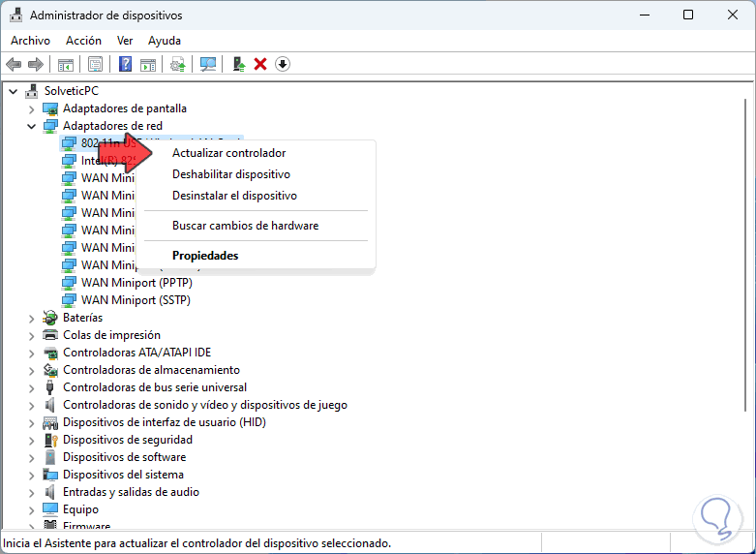Viewport: 756px width, 554px height.
Task: Toggle the show/hide console tree toolbar icon
Action: 66,64
